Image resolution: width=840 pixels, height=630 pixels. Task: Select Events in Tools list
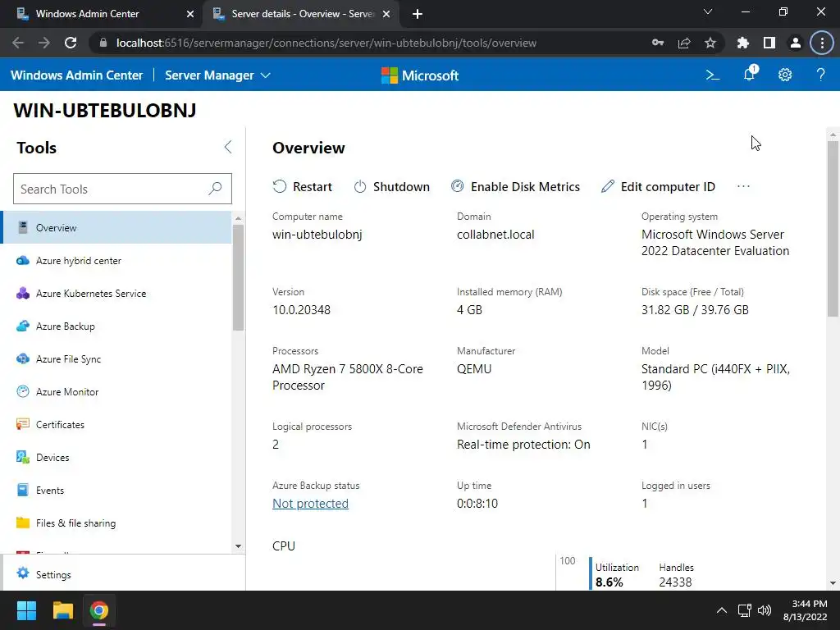pyautogui.click(x=116, y=491)
